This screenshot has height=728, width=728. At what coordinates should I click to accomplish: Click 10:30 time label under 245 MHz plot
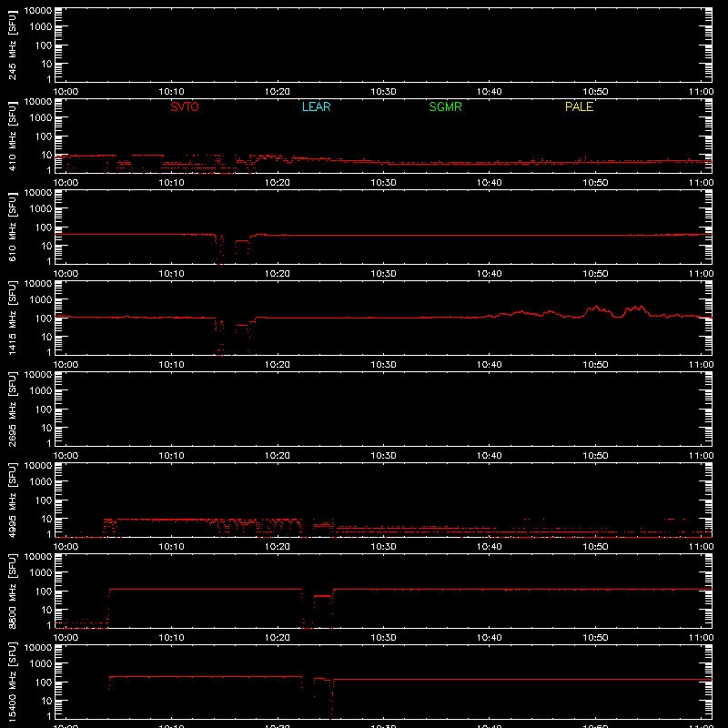[x=383, y=92]
